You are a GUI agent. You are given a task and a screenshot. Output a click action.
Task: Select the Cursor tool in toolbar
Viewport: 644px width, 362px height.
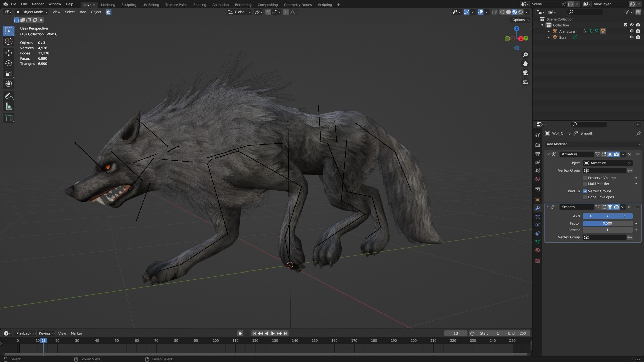pos(9,42)
